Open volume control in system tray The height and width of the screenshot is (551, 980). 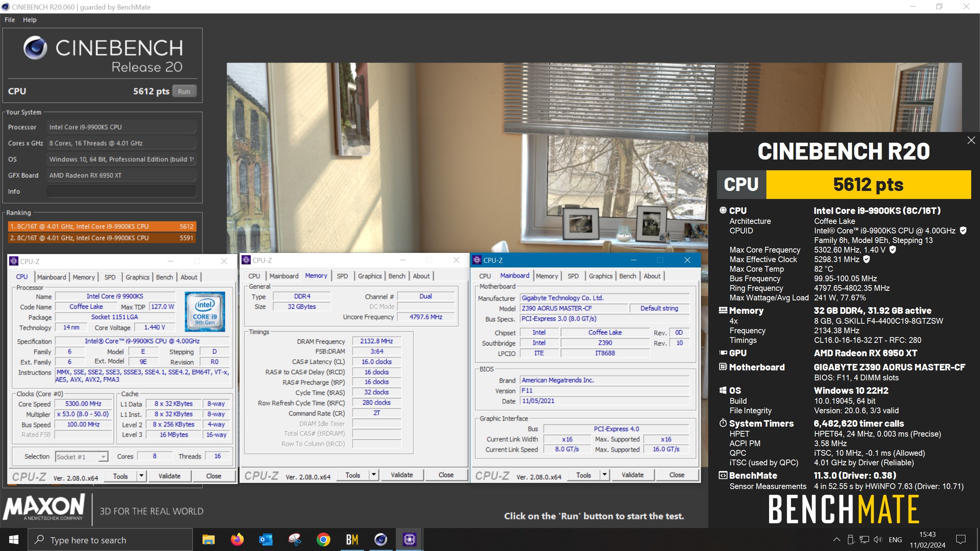[x=878, y=540]
